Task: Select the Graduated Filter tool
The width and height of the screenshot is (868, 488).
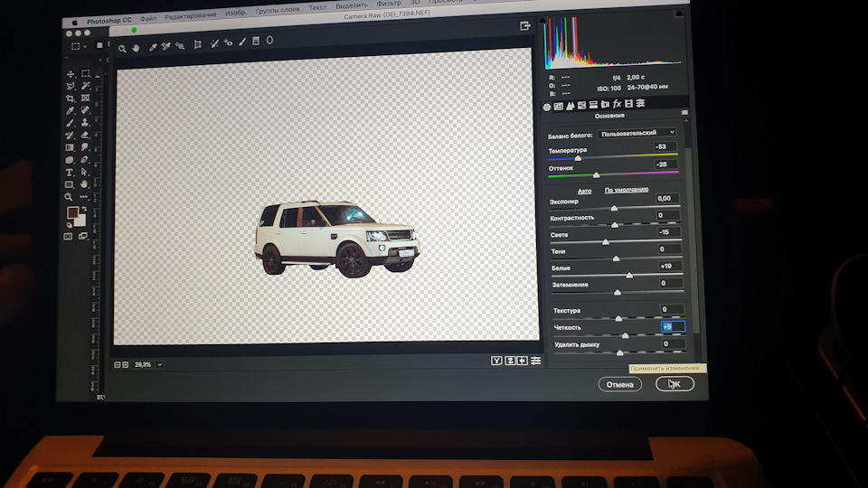Action: (x=256, y=41)
